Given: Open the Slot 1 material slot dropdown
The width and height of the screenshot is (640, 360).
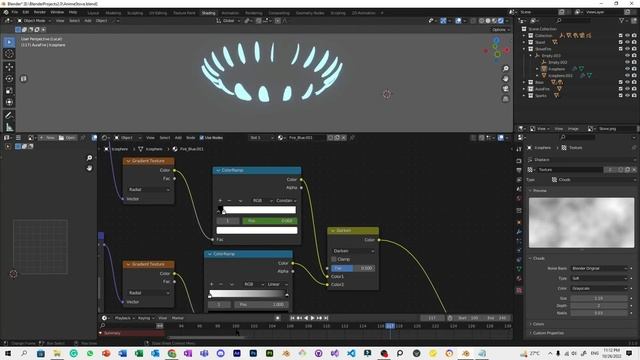Looking at the screenshot, I should coord(261,138).
